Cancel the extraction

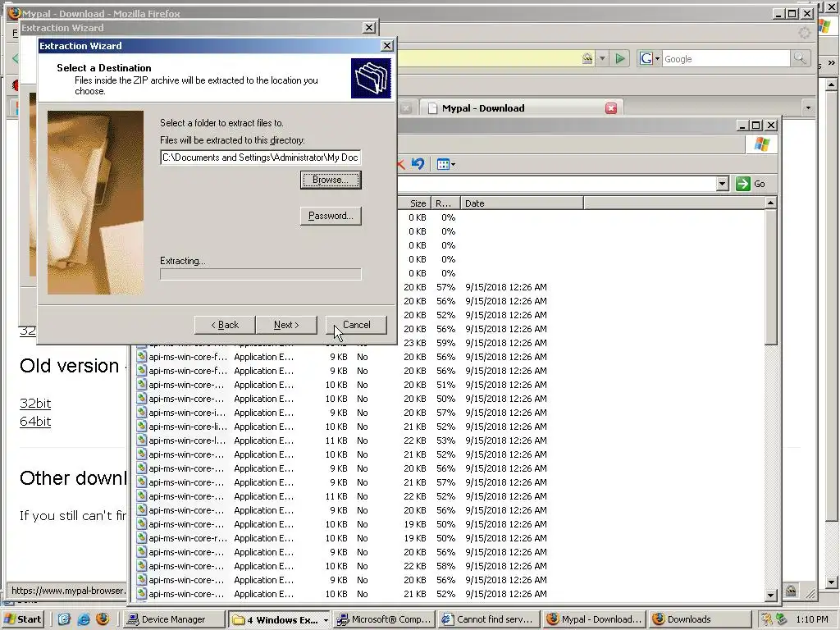point(356,325)
